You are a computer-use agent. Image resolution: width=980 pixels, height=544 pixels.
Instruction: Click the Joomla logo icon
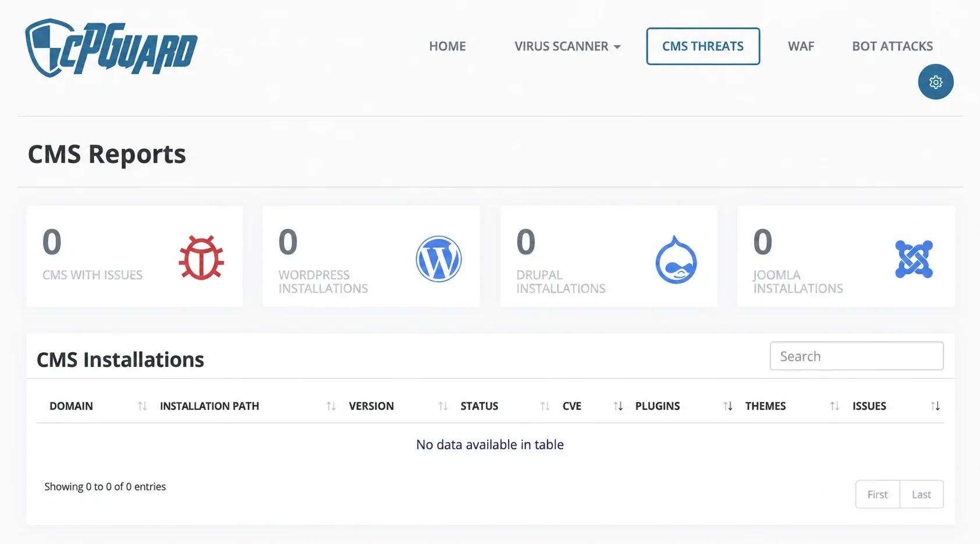point(914,259)
